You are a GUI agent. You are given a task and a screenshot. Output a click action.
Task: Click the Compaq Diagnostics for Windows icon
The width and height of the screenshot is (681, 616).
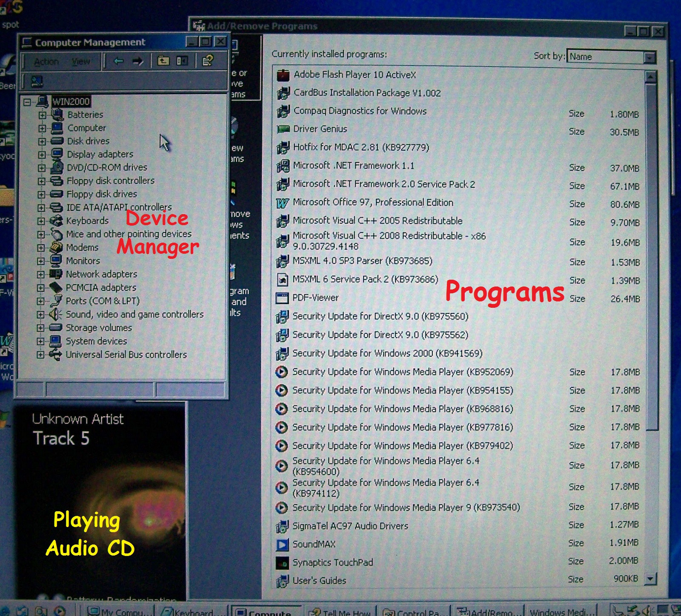tap(283, 112)
